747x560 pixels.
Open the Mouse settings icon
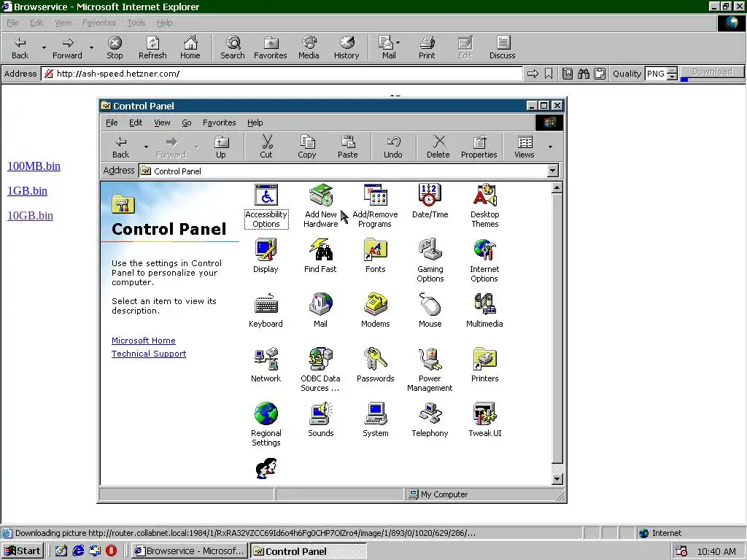click(430, 311)
